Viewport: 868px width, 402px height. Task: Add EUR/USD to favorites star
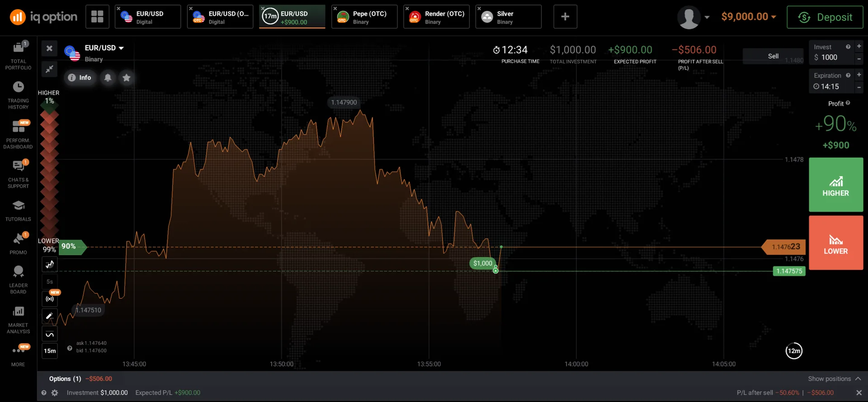pos(127,78)
